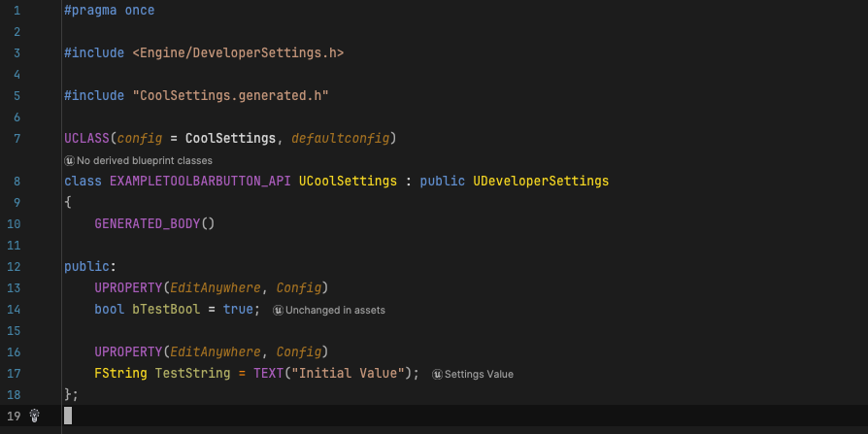The height and width of the screenshot is (434, 868).
Task: Click line number 13 in gutter
Action: tap(14, 287)
